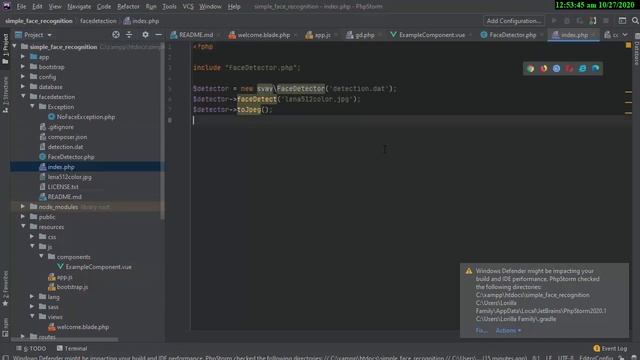
Task: Click the window layout icon near search
Action: point(622,21)
